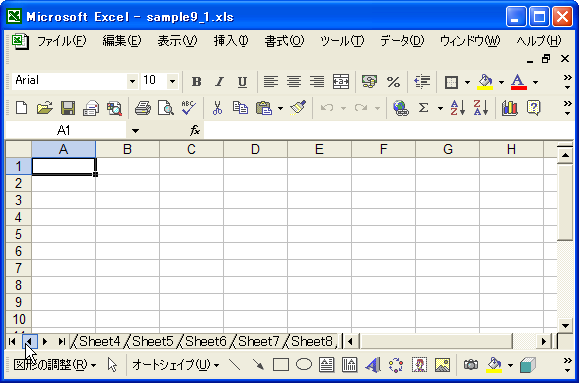Toggle Underline formatting
Screen dimensions: 579x383
click(242, 82)
